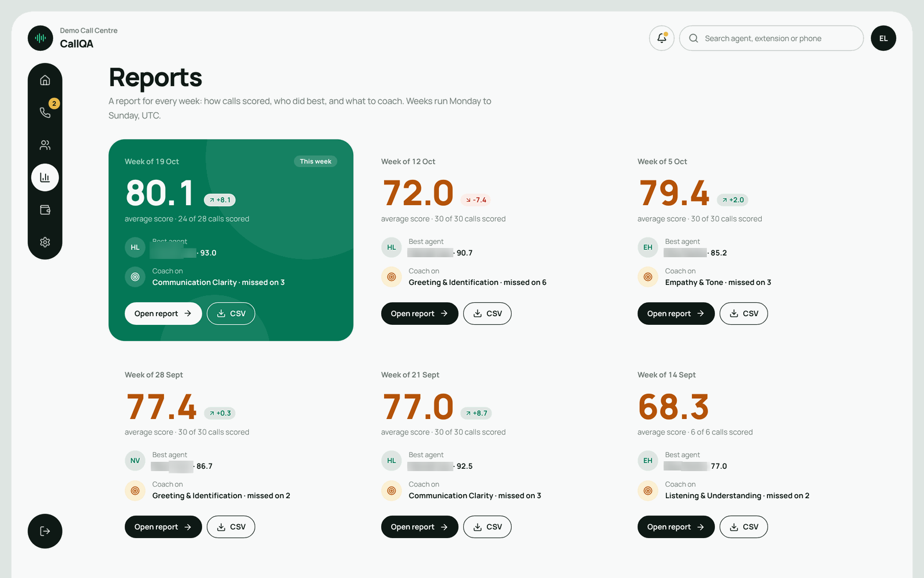
Task: Download CSV for Week of 21 Sept
Action: (x=487, y=527)
